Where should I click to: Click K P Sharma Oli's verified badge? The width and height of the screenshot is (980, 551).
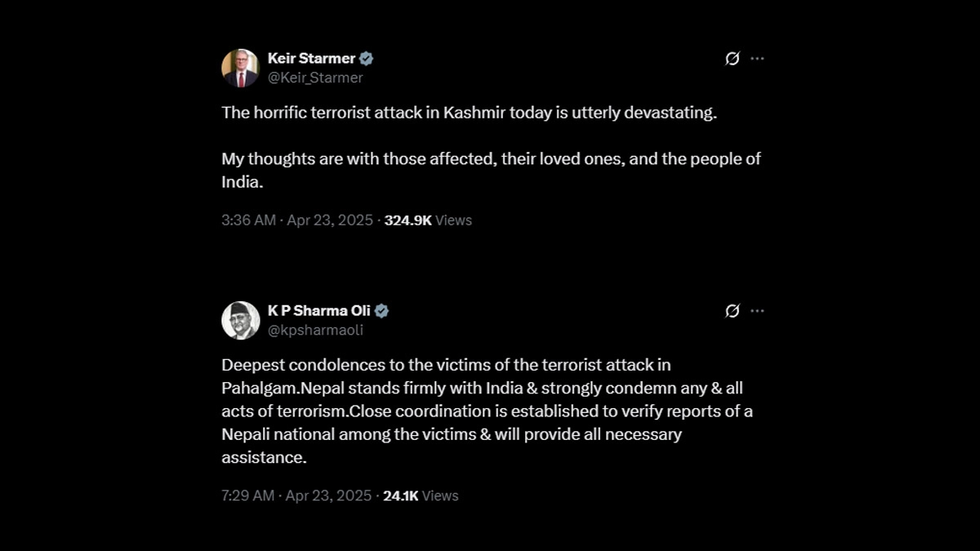pyautogui.click(x=381, y=311)
